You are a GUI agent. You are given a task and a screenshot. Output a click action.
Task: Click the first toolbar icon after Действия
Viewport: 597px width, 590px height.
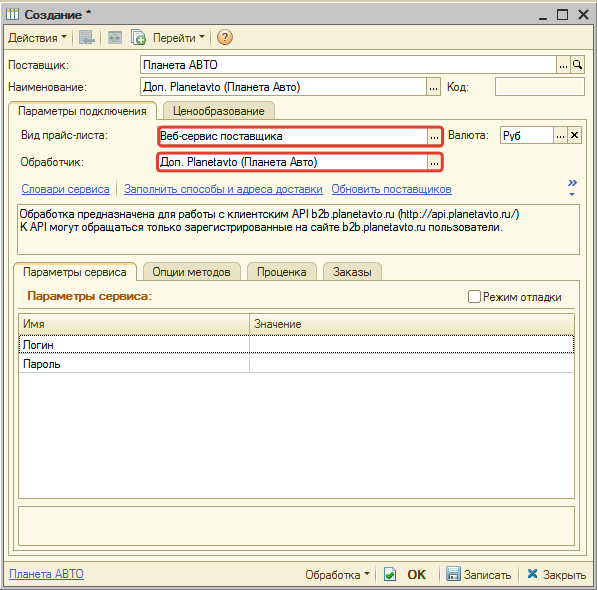pos(86,37)
